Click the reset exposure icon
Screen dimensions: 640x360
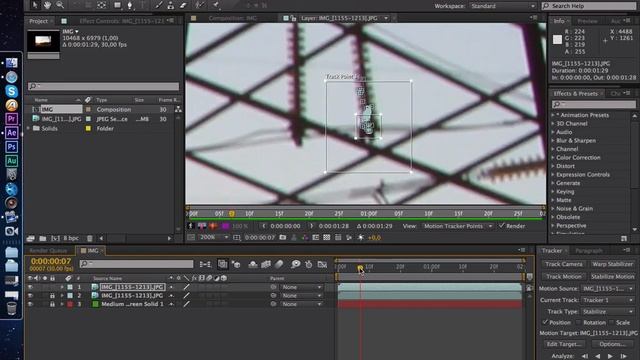click(361, 237)
